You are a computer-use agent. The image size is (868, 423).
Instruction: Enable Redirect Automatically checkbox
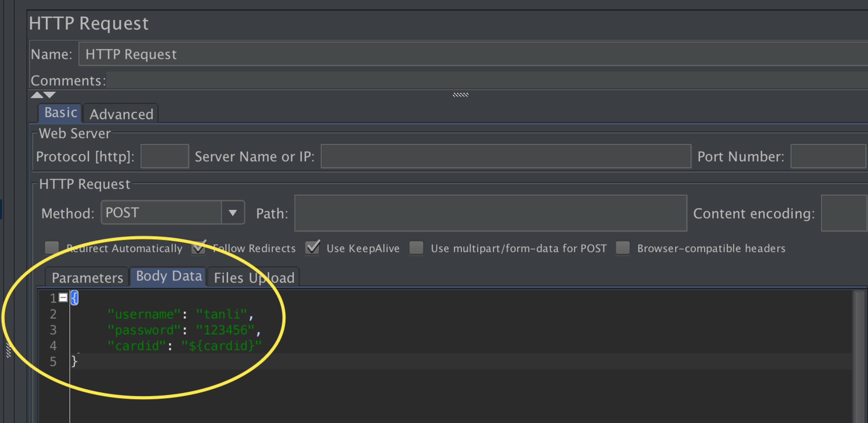coord(52,248)
